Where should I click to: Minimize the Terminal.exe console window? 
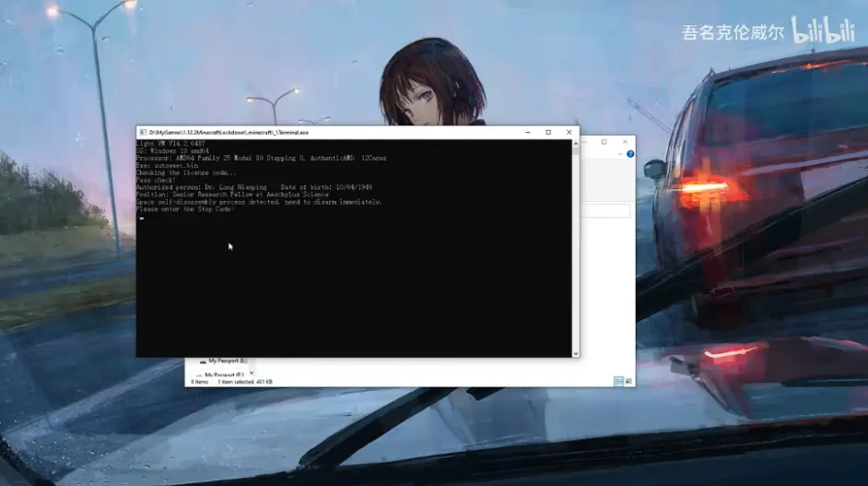coord(527,132)
